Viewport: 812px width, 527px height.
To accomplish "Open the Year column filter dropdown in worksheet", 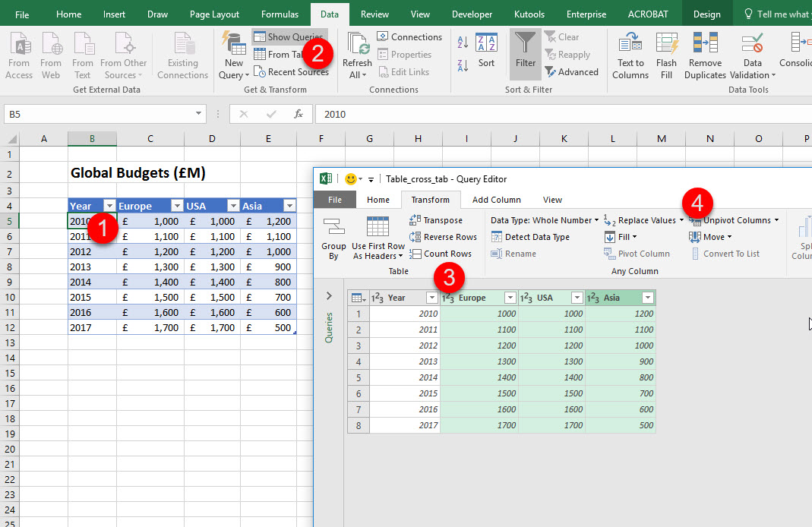I will coord(109,206).
